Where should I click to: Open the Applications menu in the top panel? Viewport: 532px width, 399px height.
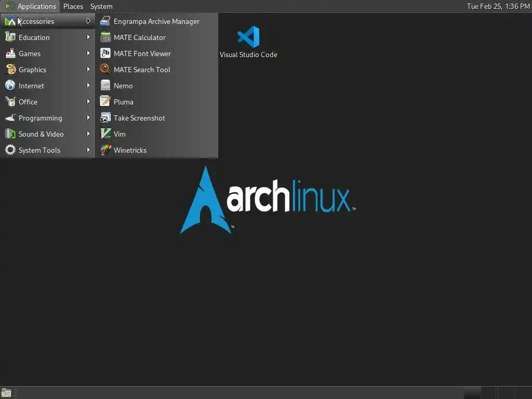31,6
